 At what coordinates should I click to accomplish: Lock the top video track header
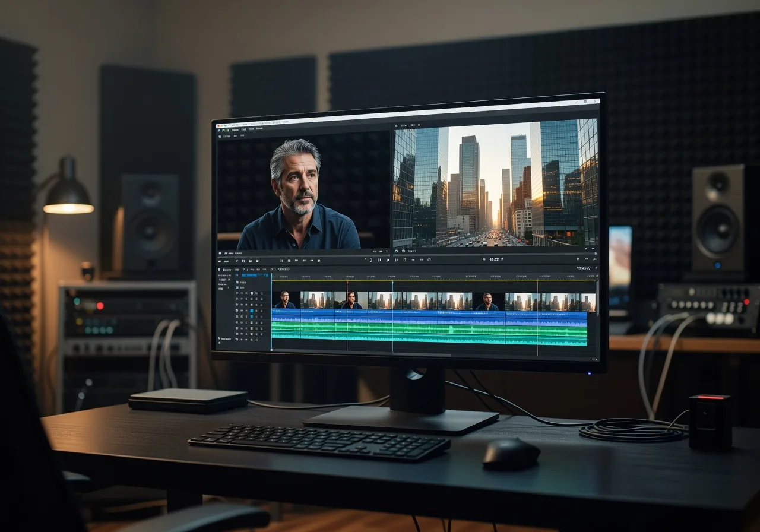point(261,293)
